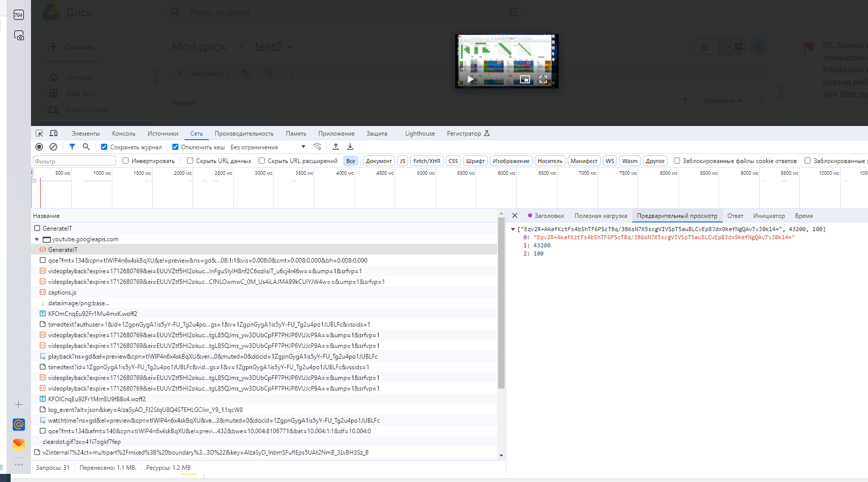Switch to the Консоль tab

pyautogui.click(x=123, y=134)
